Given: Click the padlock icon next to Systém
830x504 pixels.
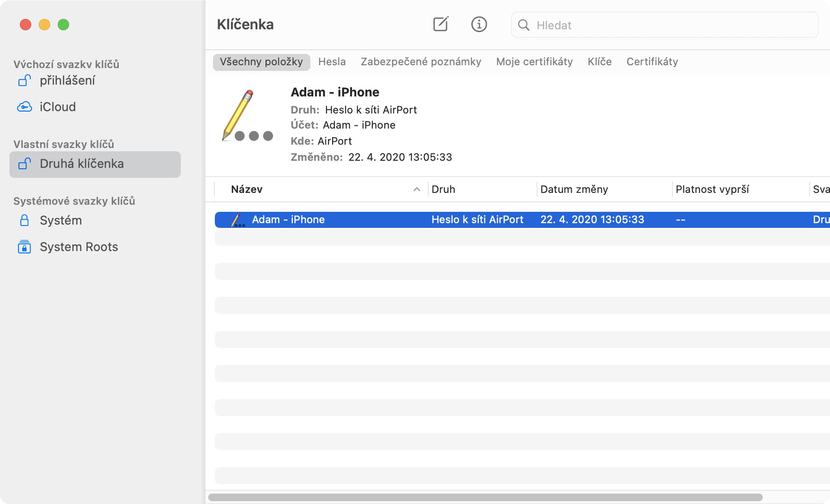Looking at the screenshot, I should (x=25, y=220).
